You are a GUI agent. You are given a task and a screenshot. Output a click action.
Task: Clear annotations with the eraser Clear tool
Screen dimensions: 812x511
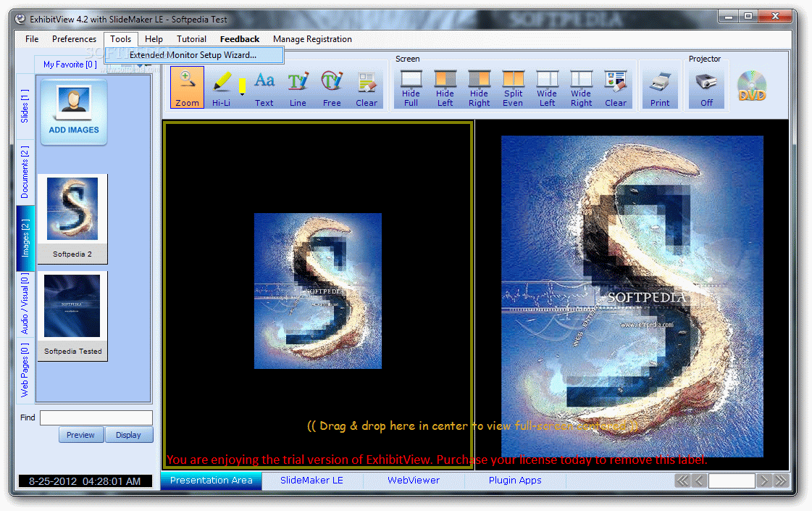point(367,88)
